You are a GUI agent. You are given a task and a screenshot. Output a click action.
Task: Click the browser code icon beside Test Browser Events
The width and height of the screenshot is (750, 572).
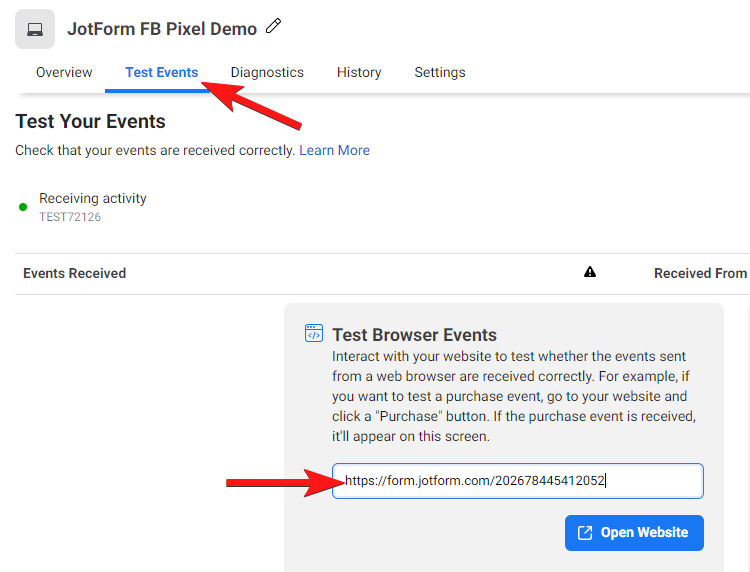click(314, 334)
